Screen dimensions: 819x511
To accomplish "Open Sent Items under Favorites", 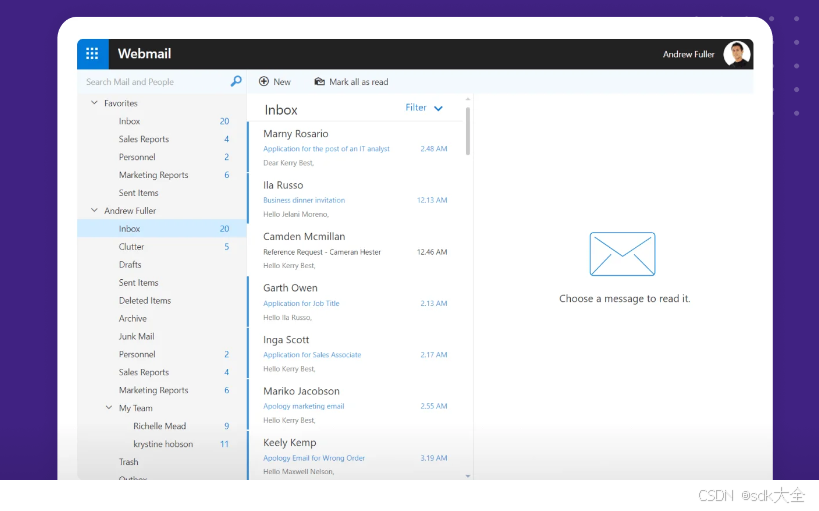I will point(162,193).
